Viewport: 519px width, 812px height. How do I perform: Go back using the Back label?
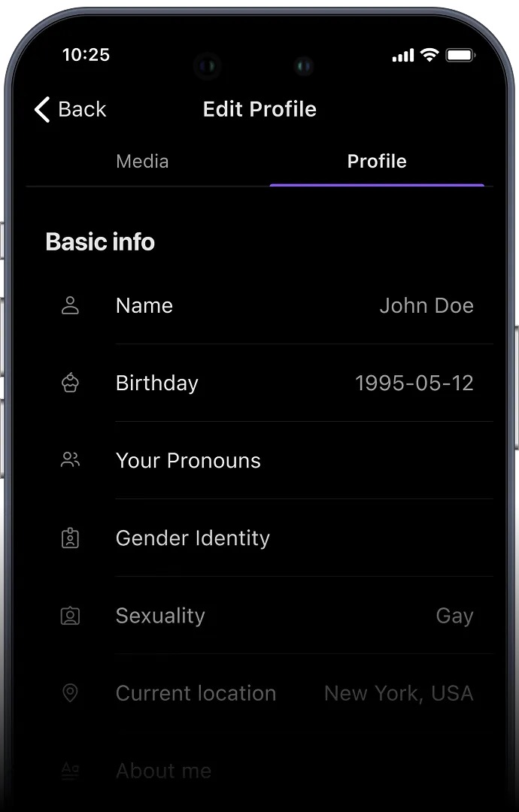(82, 110)
